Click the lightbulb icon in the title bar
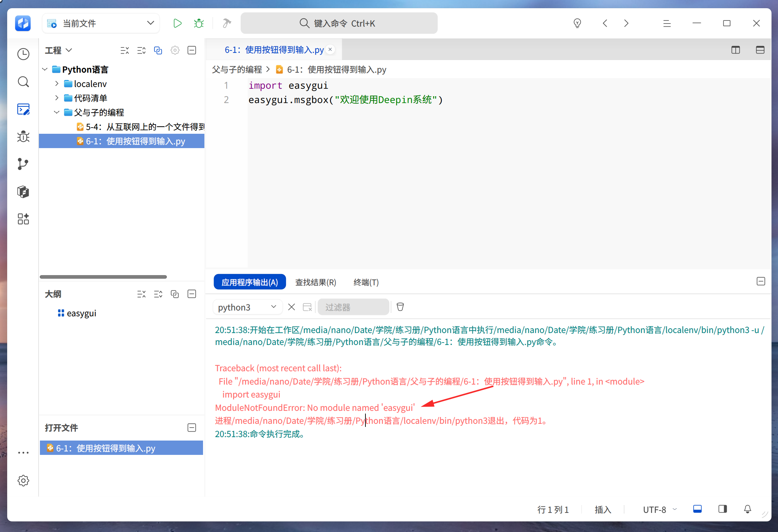This screenshot has height=532, width=778. click(x=577, y=23)
